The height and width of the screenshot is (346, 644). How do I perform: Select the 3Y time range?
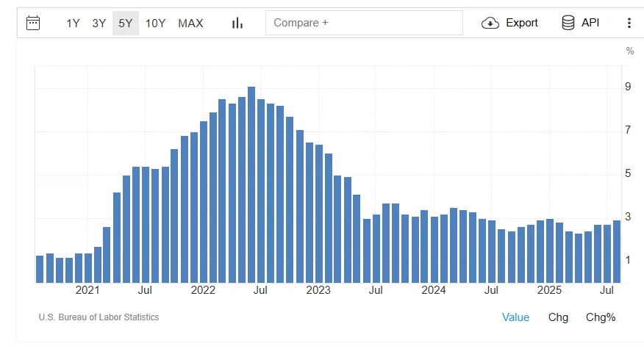[99, 23]
